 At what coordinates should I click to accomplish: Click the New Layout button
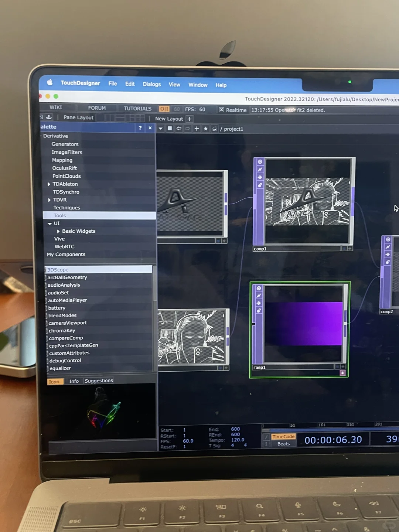[x=169, y=119]
